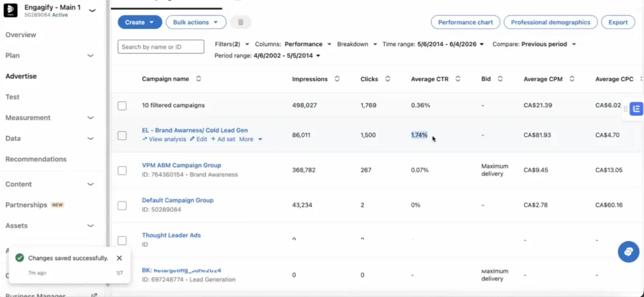Expand the Content sidebar section

[x=91, y=184]
